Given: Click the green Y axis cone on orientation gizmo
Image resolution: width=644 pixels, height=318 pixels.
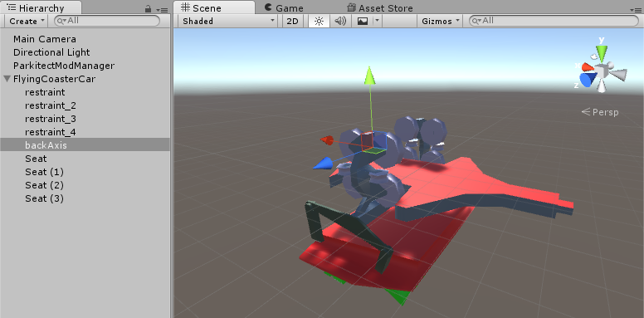Looking at the screenshot, I should tap(602, 53).
